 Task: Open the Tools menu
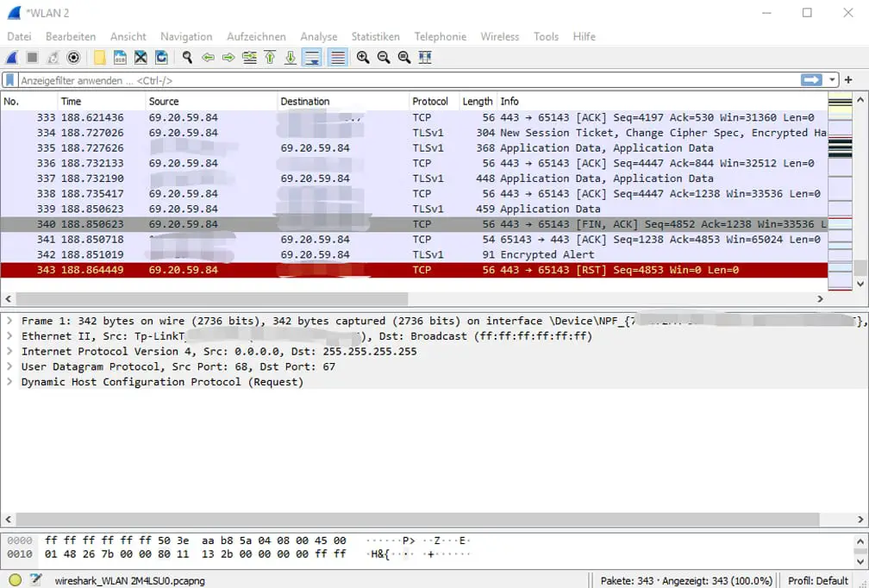tap(546, 36)
